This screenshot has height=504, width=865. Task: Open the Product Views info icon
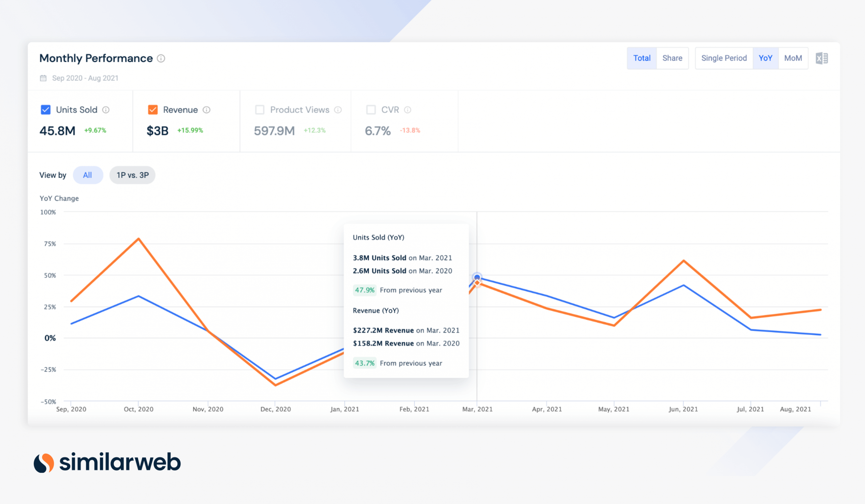point(338,110)
